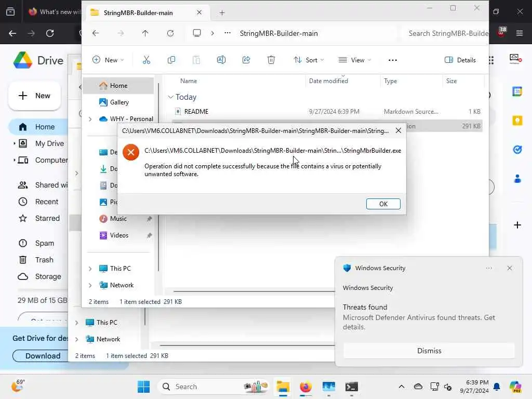This screenshot has width=532, height=399.
Task: Select Gallery in Explorer navigation pane
Action: 119,102
